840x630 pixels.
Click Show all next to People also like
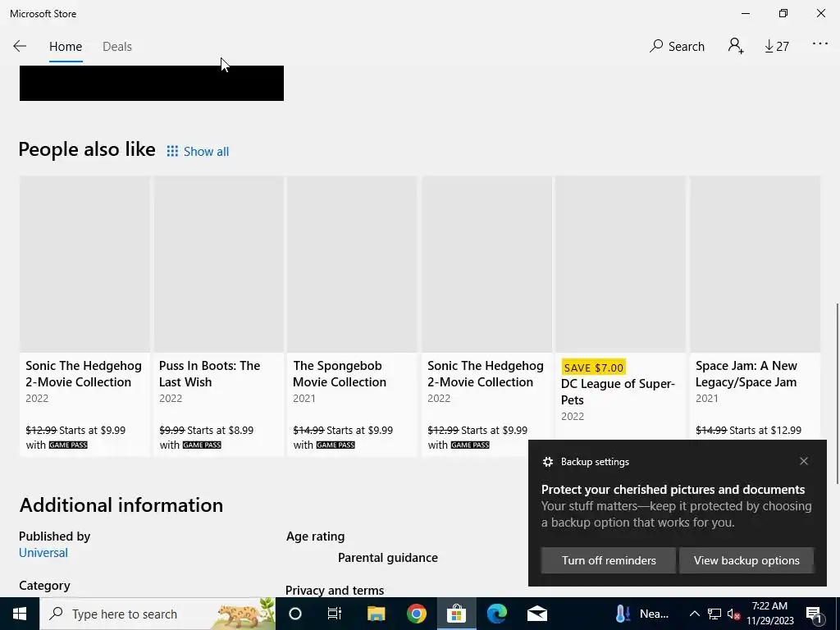click(206, 152)
